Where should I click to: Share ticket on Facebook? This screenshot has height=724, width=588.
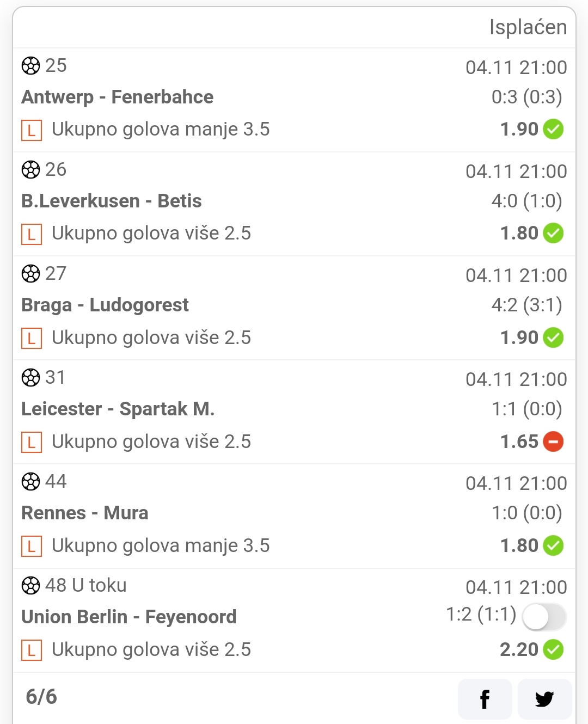(485, 699)
